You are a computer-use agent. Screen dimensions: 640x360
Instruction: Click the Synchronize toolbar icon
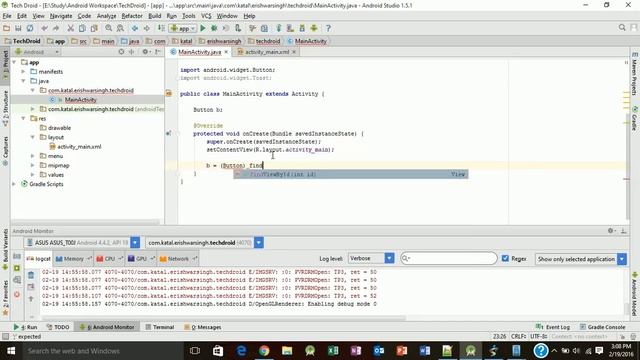(x=30, y=28)
